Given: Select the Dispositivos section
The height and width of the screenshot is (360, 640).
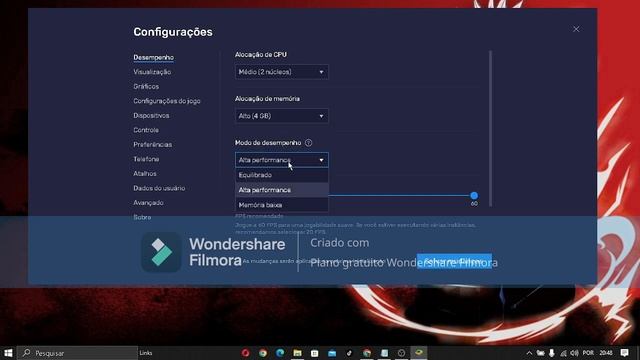Looking at the screenshot, I should pos(151,116).
